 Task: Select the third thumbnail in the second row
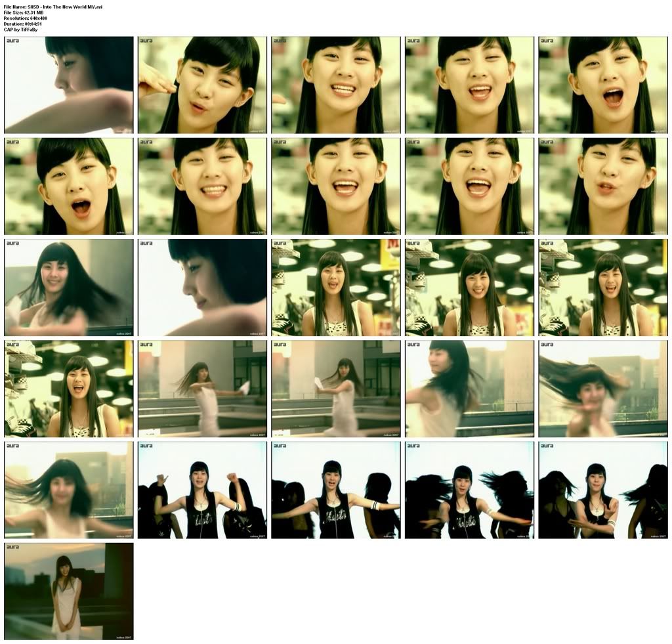pyautogui.click(x=336, y=186)
